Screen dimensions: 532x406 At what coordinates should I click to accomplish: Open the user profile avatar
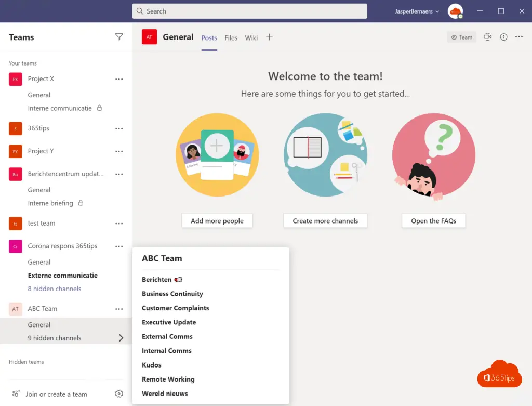pos(455,11)
